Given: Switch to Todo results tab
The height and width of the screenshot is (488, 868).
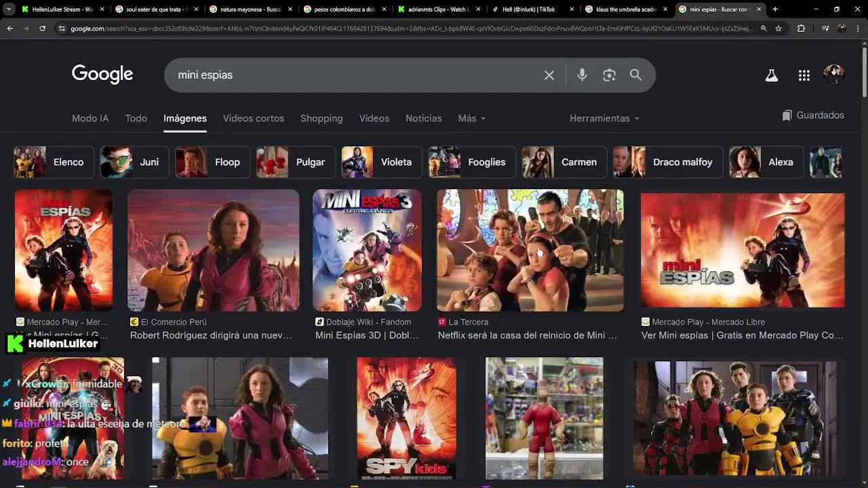Looking at the screenshot, I should 136,119.
